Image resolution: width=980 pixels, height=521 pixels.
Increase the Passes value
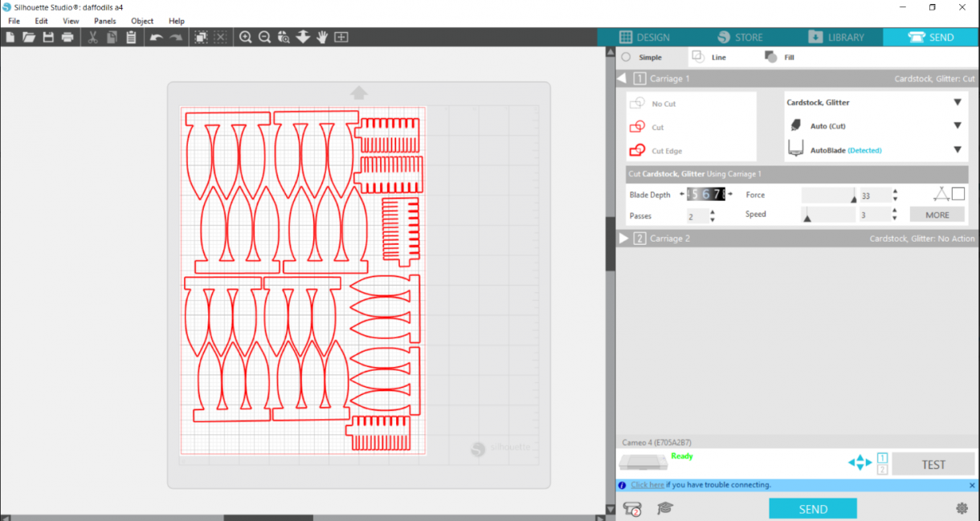click(713, 212)
